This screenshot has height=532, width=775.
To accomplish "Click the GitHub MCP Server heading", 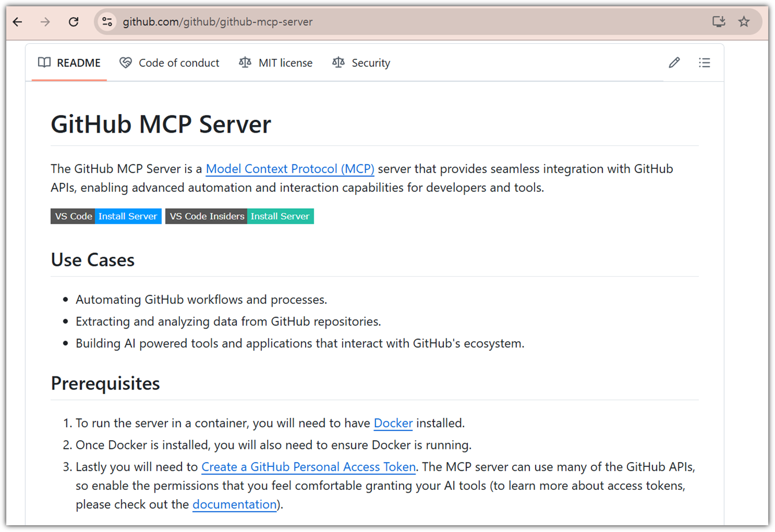I will pyautogui.click(x=161, y=124).
